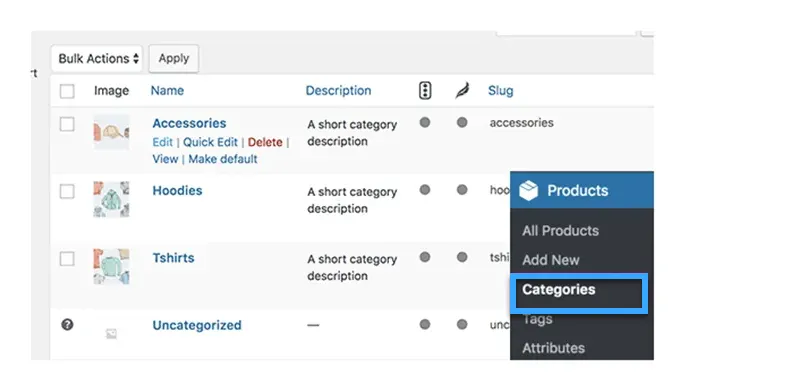799x392 pixels.
Task: Tick the select-all checkbox in header
Action: (67, 91)
